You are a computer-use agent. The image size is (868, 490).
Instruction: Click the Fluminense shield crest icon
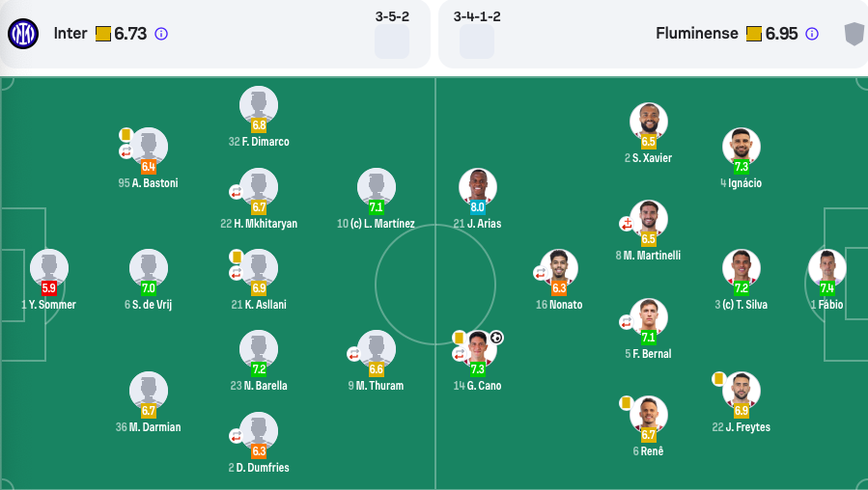[x=854, y=34]
